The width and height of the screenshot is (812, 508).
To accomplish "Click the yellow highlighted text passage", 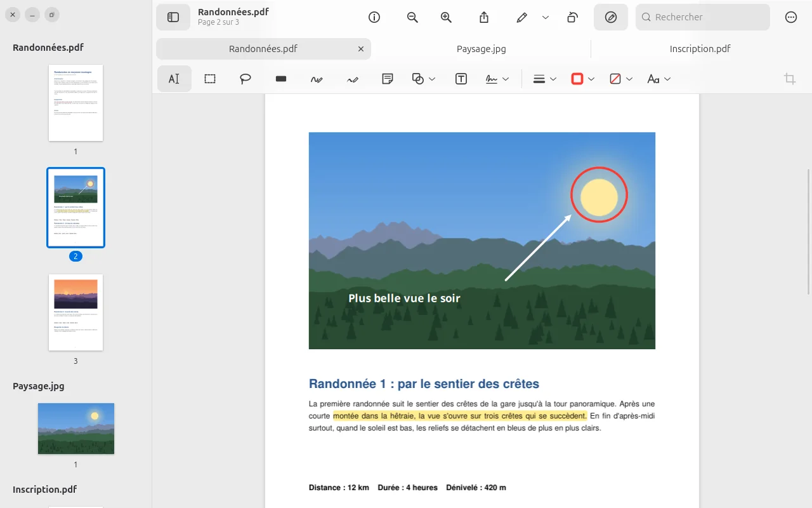I will [x=460, y=416].
